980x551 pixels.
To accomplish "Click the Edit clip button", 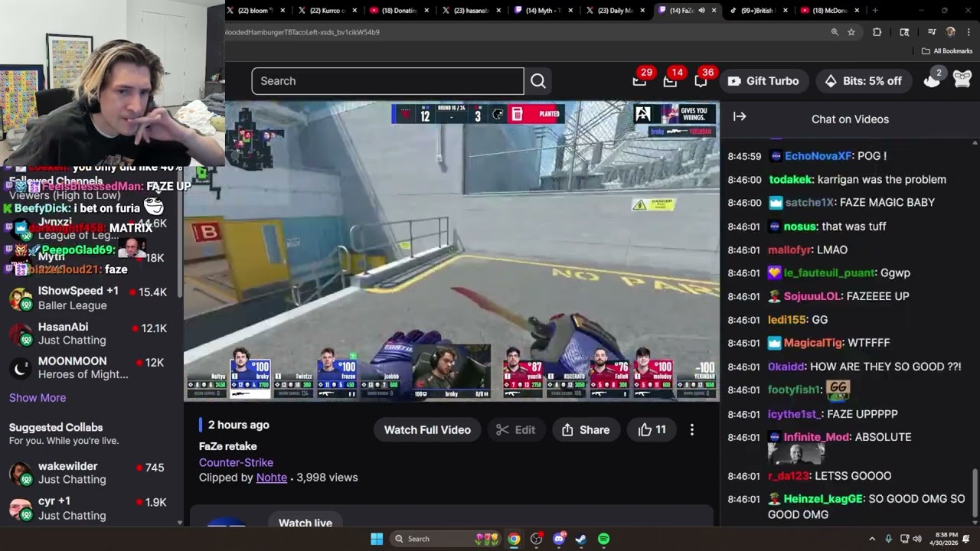I will click(516, 430).
